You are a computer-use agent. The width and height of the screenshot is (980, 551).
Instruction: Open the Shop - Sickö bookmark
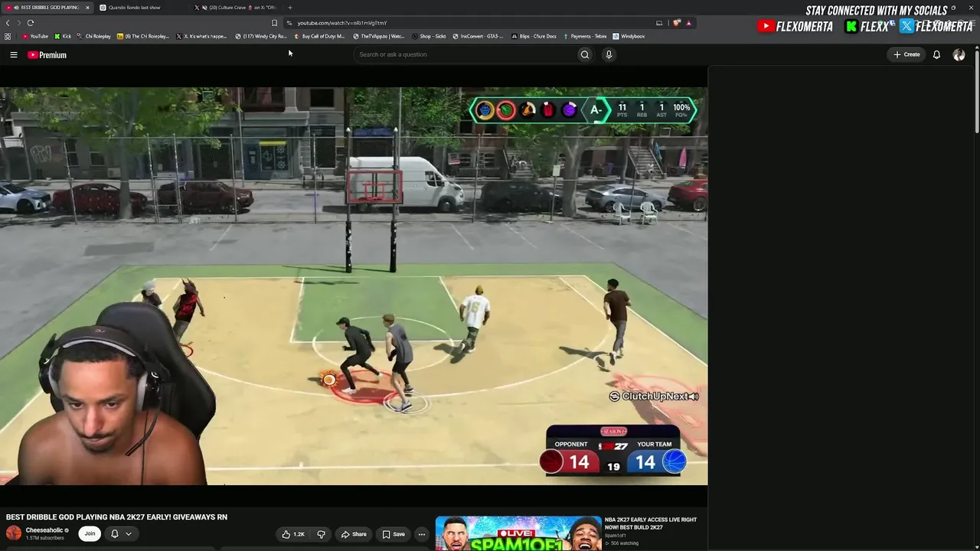pos(429,37)
